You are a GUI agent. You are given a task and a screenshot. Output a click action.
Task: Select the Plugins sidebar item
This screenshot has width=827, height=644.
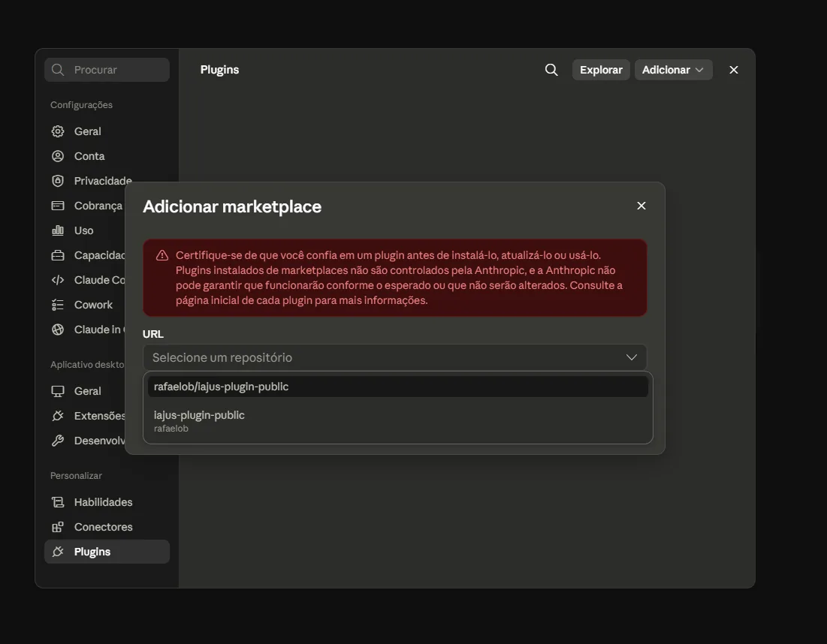pos(107,552)
